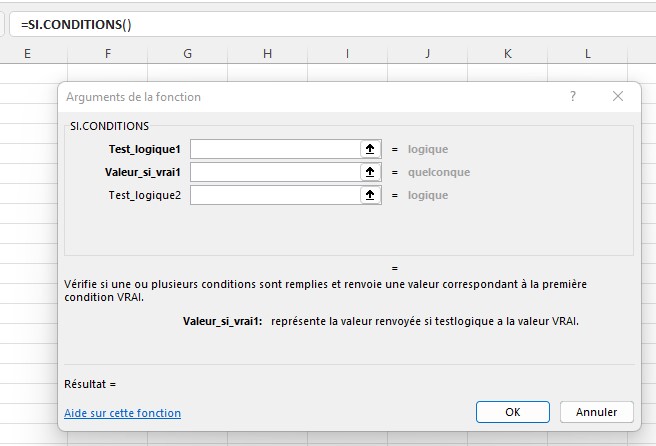Screen dimensions: 656x446
Task: Confirm the function with OK
Action: click(512, 412)
